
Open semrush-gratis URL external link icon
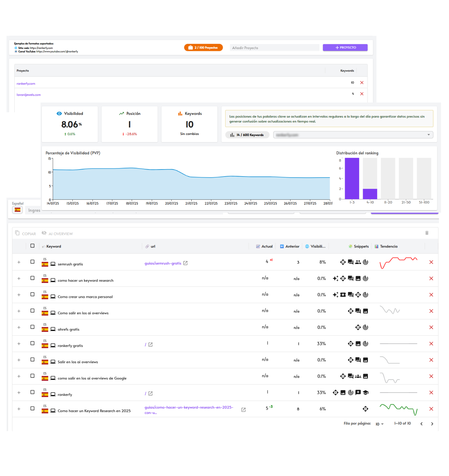point(185,263)
